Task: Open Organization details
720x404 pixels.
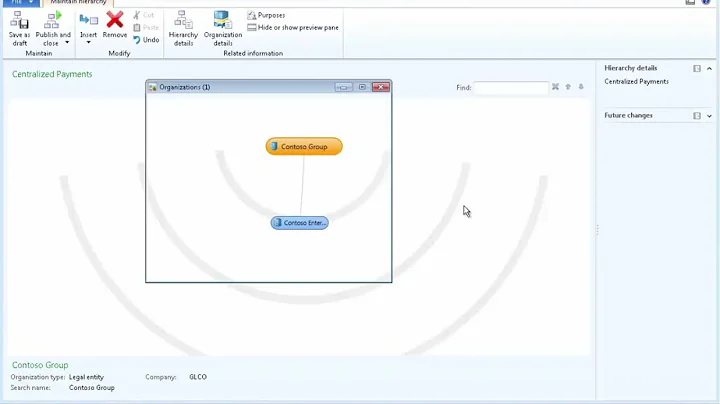Action: pos(223,28)
